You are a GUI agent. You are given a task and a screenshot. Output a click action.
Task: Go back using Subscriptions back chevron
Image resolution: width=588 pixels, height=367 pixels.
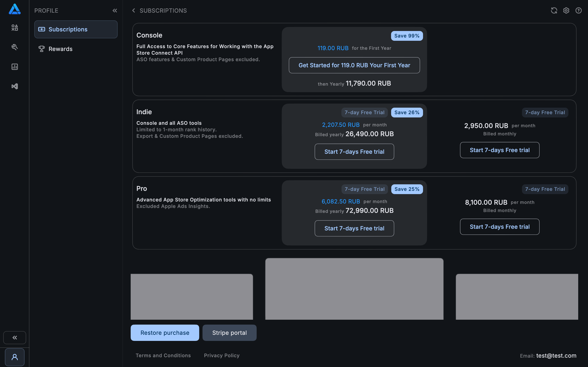coord(133,10)
